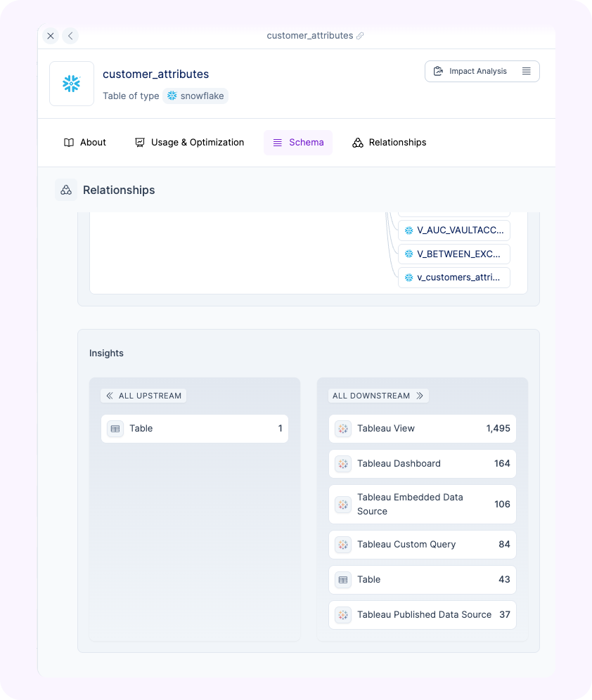
Task: Click the back chevron icon
Action: (70, 36)
